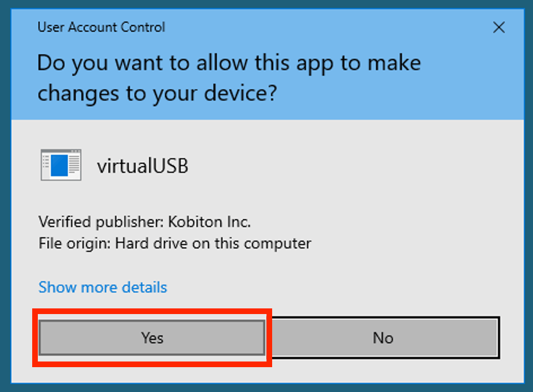
Task: Click the "Hard drive on this computer" text
Action: pyautogui.click(x=213, y=244)
